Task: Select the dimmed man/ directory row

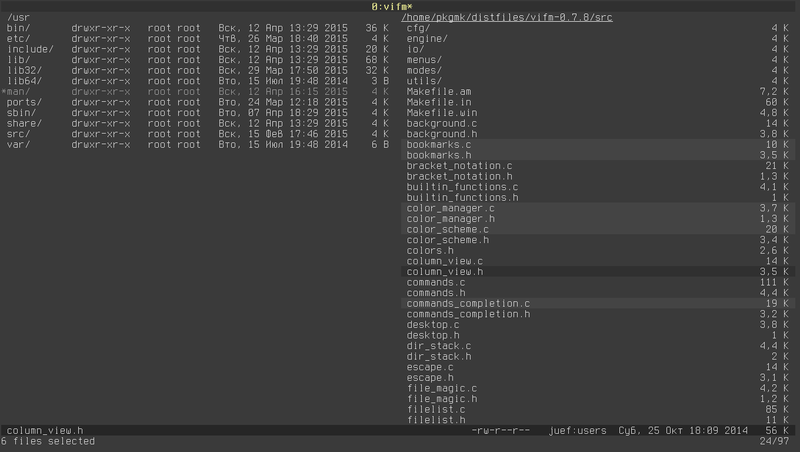Action: tap(197, 92)
